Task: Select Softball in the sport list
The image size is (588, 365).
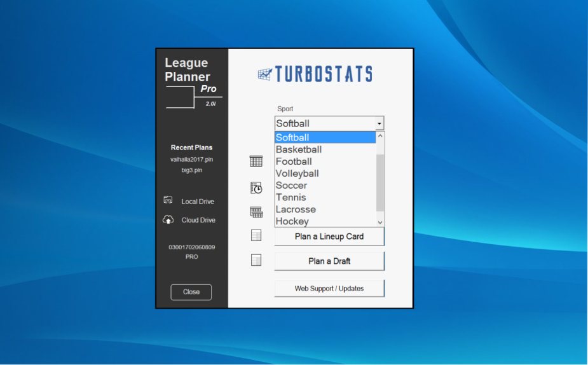Action: tap(325, 137)
